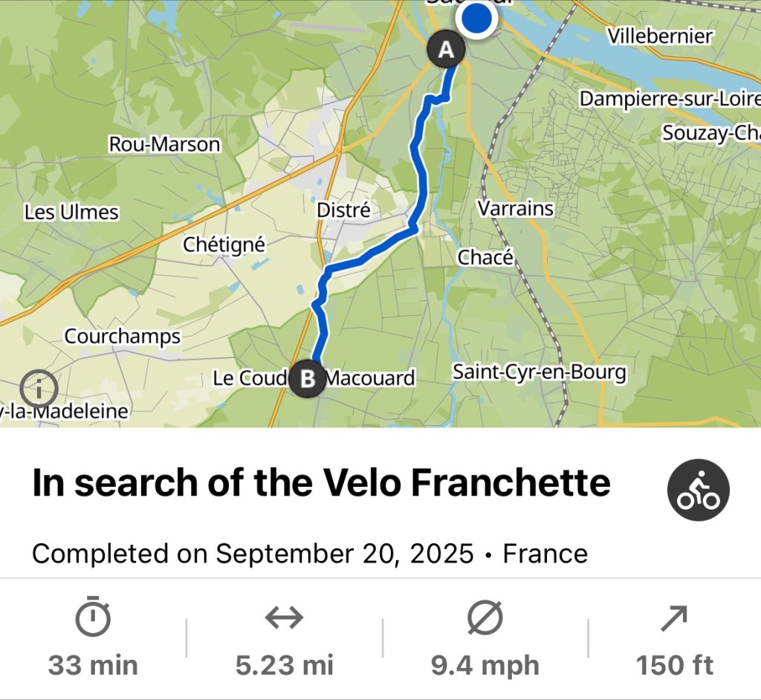This screenshot has width=761, height=700.
Task: Tap the Saint-Cyr-en-Bourg map label
Action: coord(540,372)
